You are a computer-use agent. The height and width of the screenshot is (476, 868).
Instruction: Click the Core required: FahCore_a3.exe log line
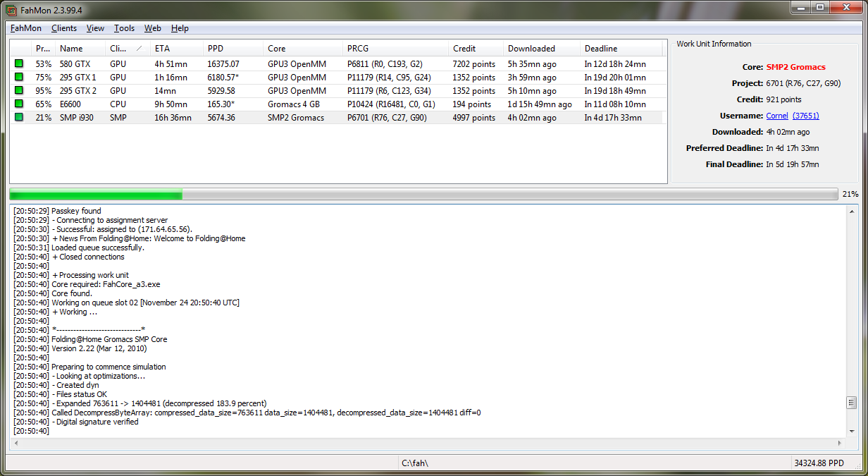click(87, 284)
